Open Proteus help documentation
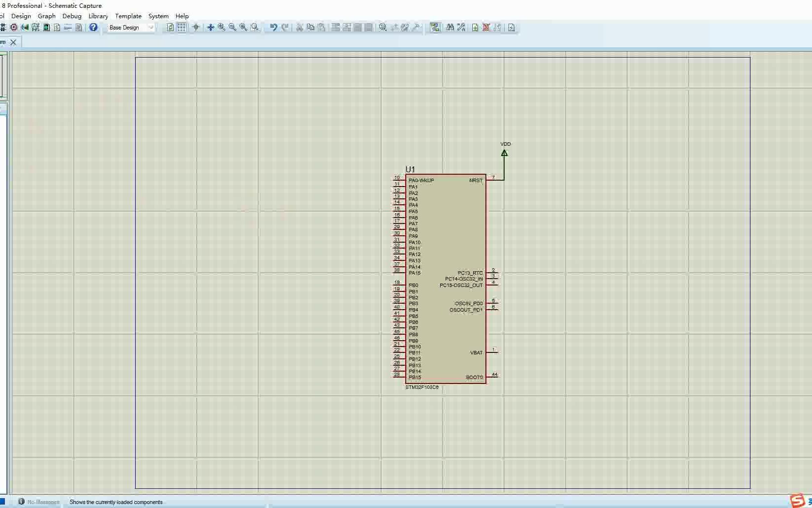 (93, 28)
